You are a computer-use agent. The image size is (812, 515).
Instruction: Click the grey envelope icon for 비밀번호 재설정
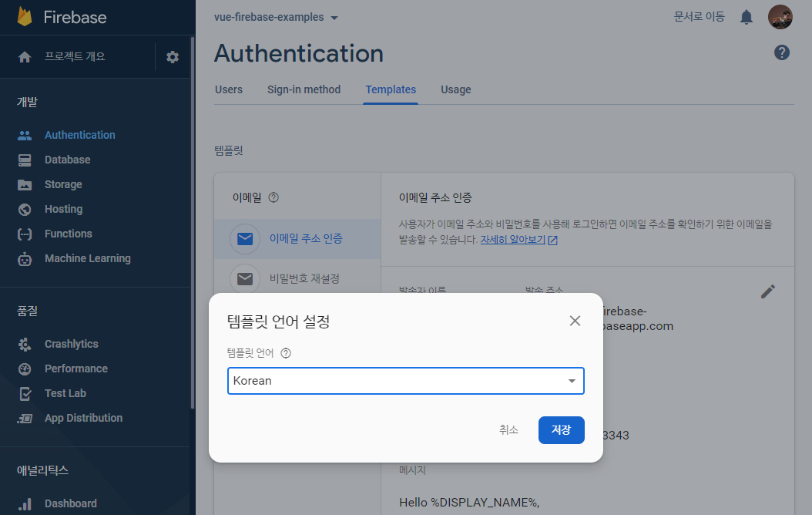(245, 279)
